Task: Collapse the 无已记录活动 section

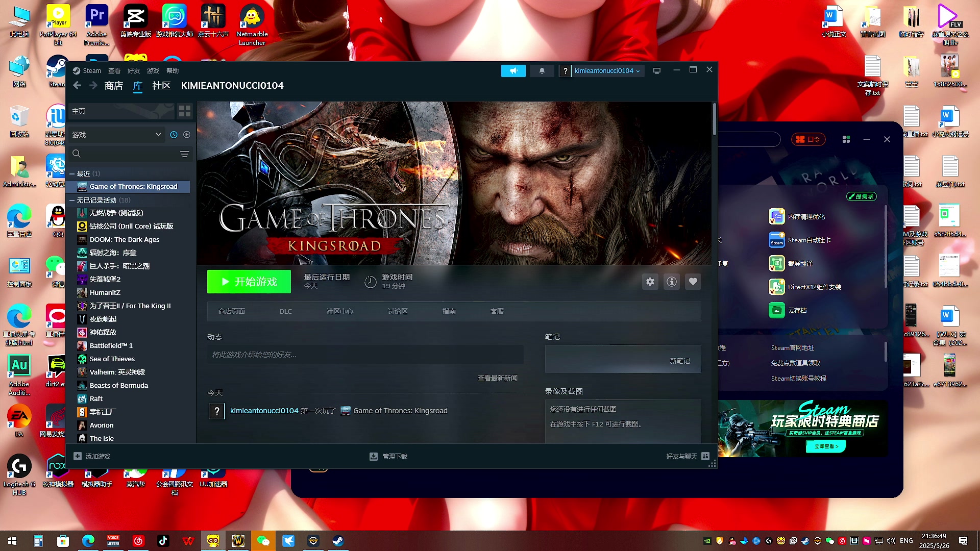Action: pos(72,201)
